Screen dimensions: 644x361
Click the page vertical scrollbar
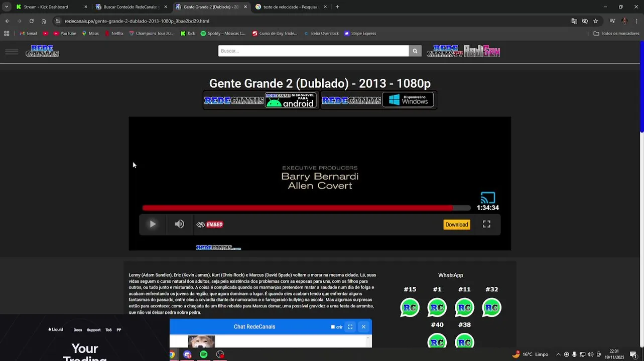[641, 86]
